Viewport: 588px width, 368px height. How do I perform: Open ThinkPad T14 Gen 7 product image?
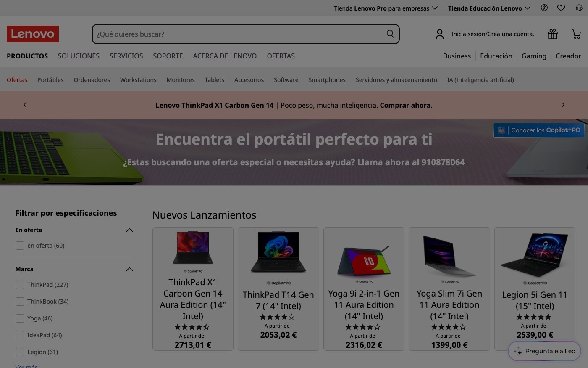278,252
